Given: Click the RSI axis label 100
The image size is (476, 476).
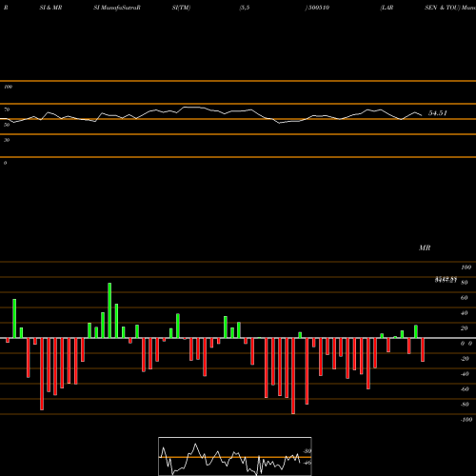Looking at the screenshot, I should click(x=9, y=87).
